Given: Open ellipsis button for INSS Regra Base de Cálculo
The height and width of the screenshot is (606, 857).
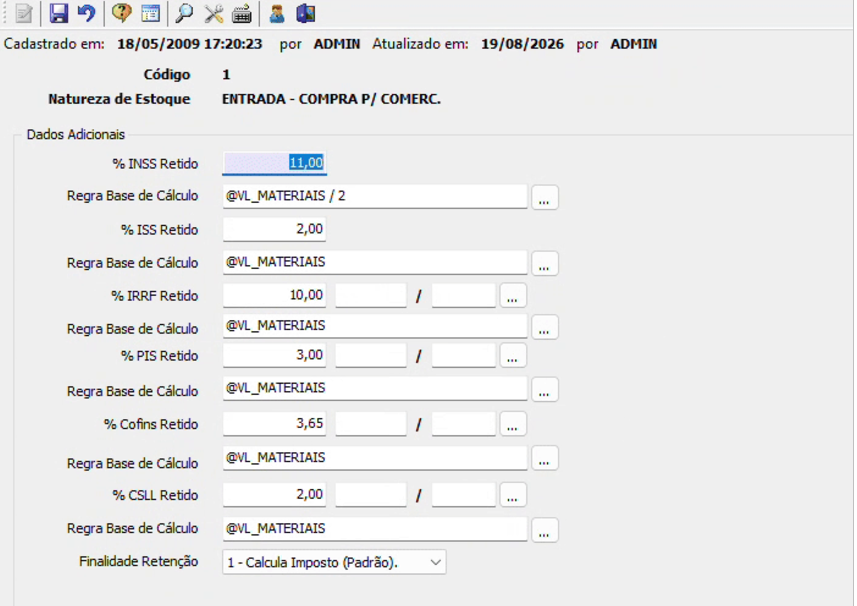Looking at the screenshot, I should click(544, 197).
